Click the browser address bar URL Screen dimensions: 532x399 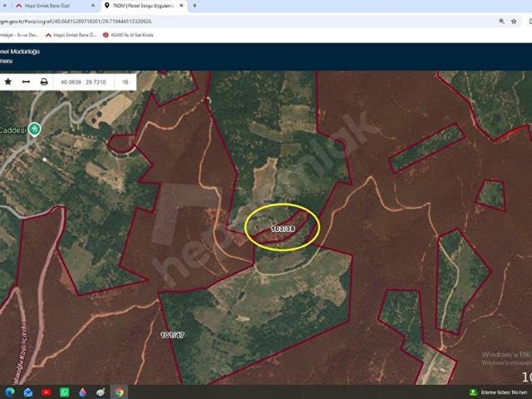76,22
